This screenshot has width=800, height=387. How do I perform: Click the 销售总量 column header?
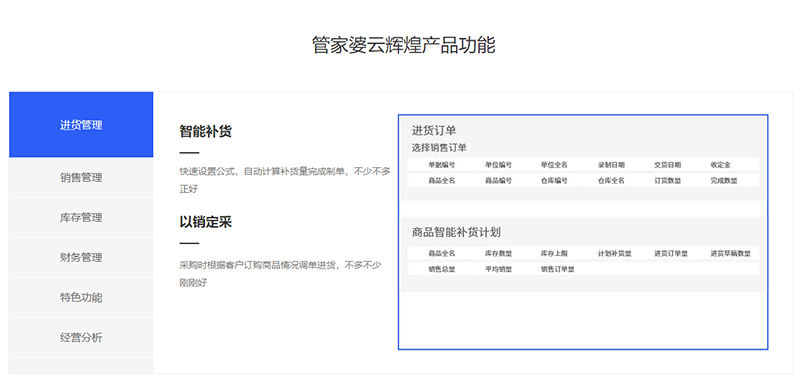[x=442, y=269]
